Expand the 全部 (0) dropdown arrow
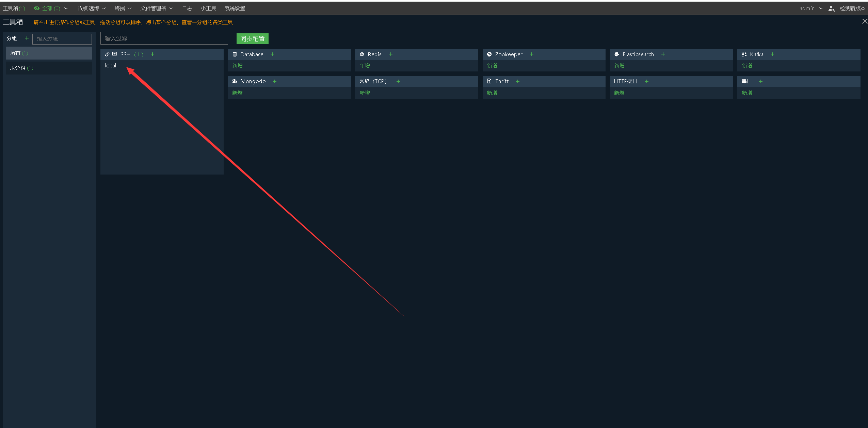The image size is (868, 428). point(66,9)
